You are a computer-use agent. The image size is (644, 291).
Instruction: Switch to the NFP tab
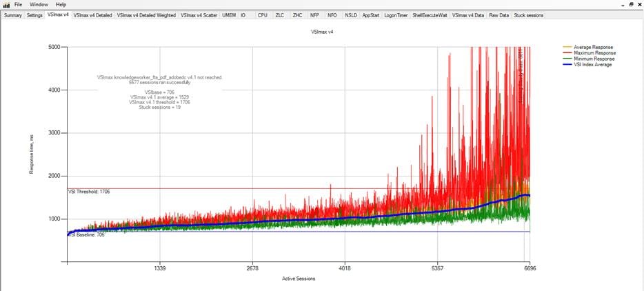pyautogui.click(x=314, y=15)
